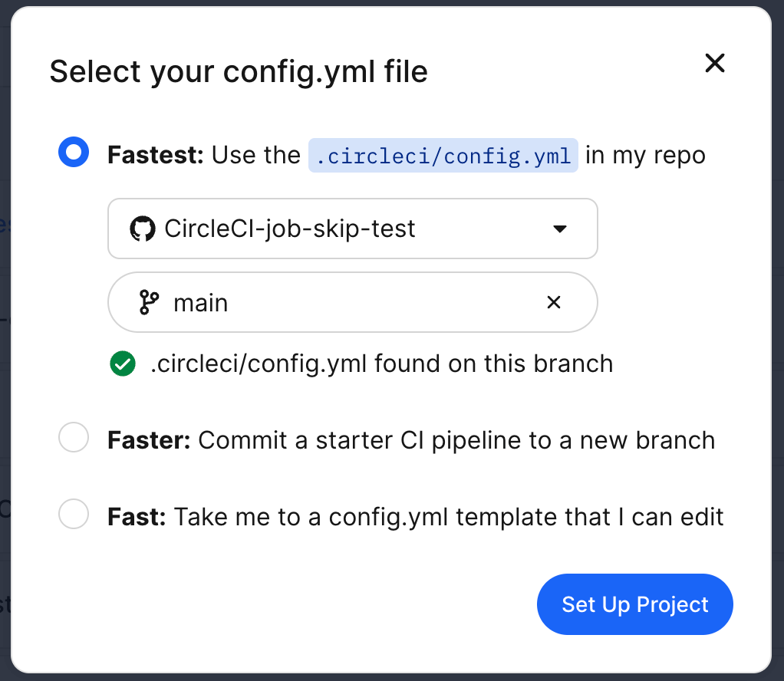
Task: Open the CircleCI-job-skip-test repository dropdown
Action: (353, 229)
